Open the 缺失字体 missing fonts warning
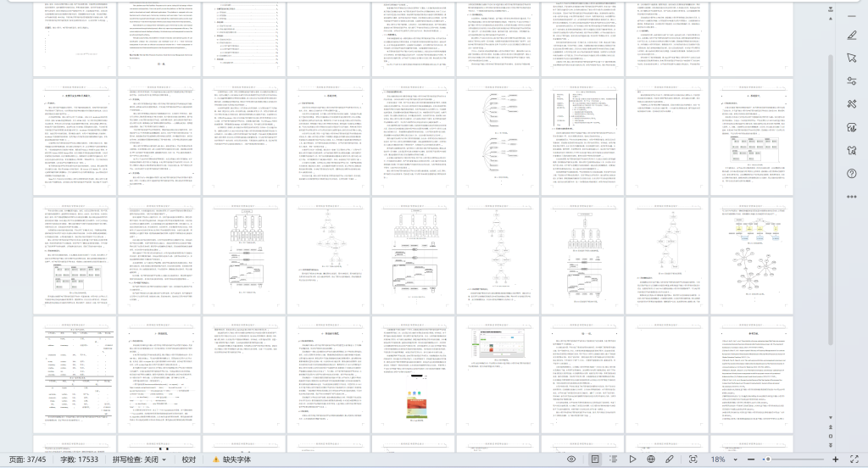Image resolution: width=868 pixels, height=468 pixels. (x=232, y=460)
